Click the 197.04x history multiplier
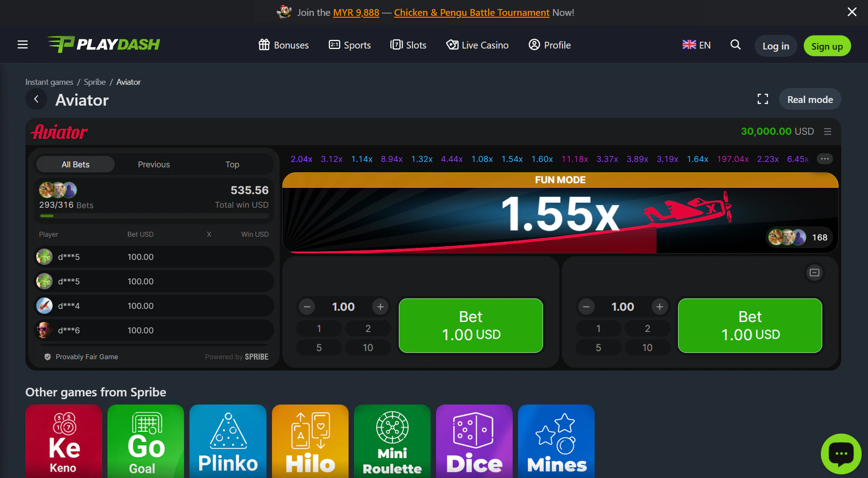Screen dimensions: 868x478 click(733, 159)
